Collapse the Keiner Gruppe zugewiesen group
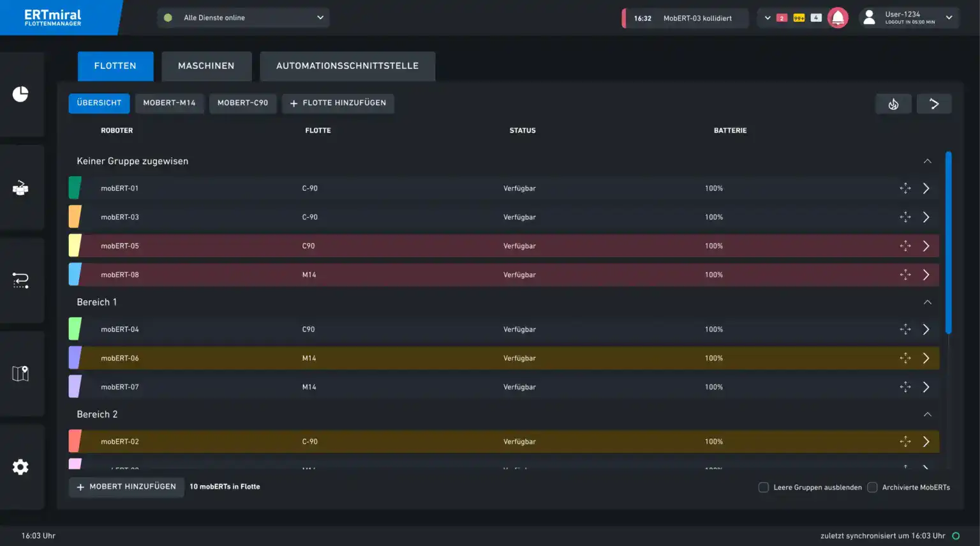The width and height of the screenshot is (980, 546). click(928, 161)
